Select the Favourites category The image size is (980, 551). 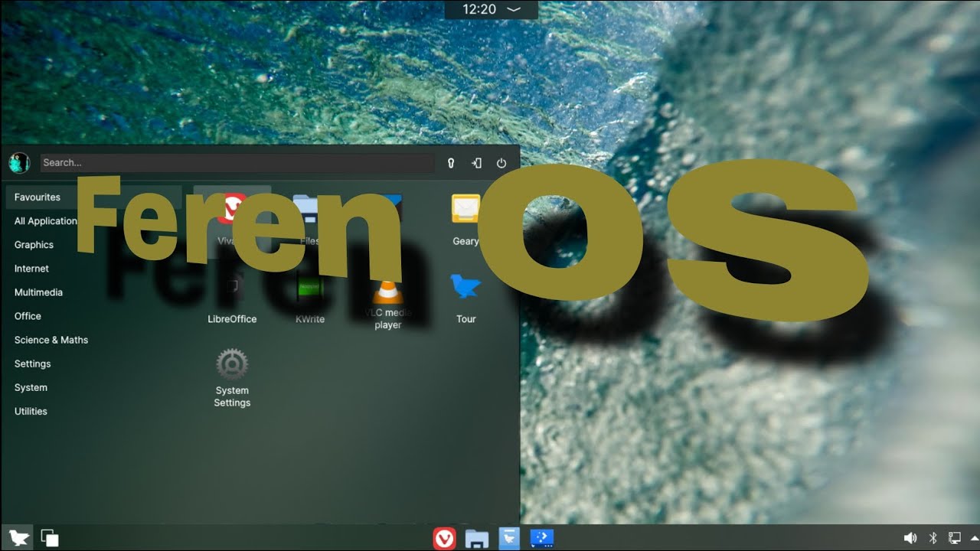coord(93,197)
